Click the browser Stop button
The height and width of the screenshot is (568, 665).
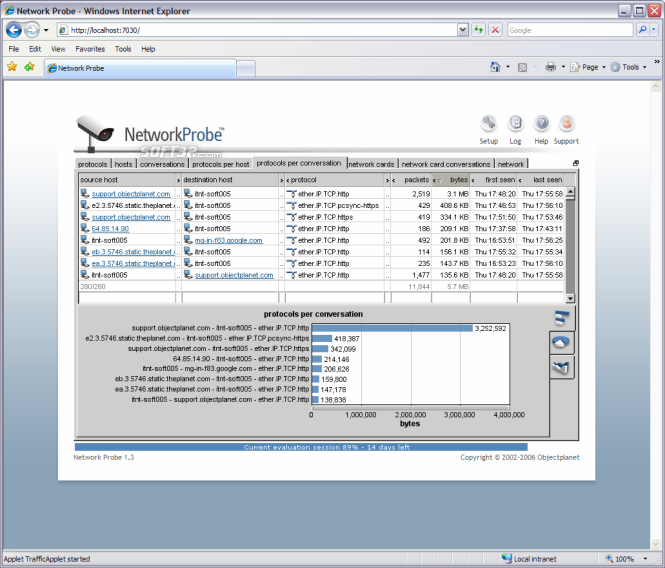point(495,30)
